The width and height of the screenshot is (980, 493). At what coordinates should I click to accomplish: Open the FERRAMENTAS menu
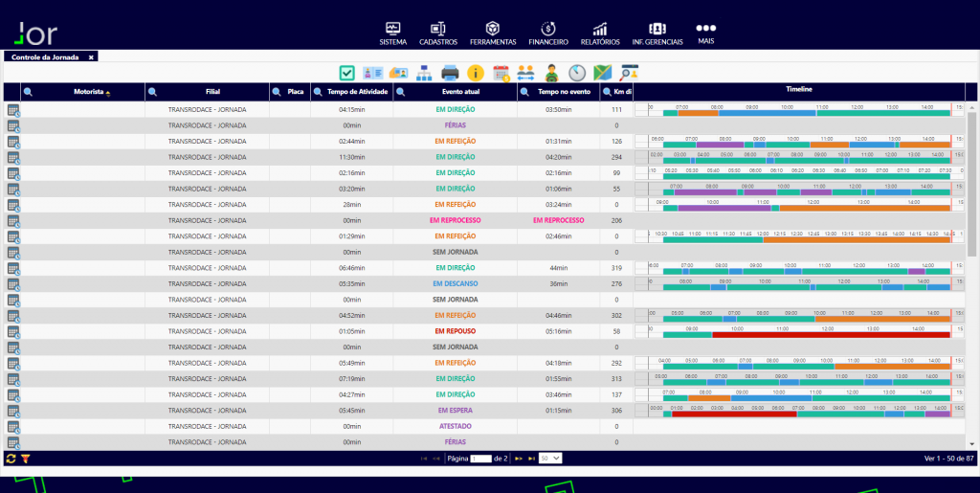[493, 34]
